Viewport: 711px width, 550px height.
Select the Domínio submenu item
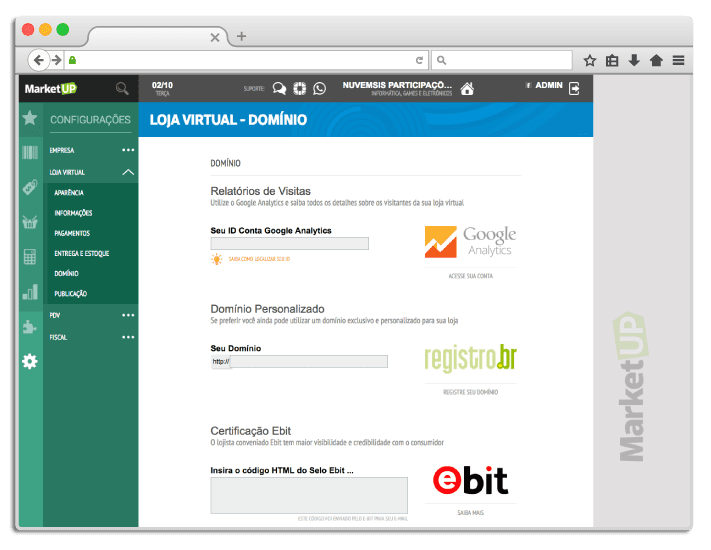click(66, 273)
